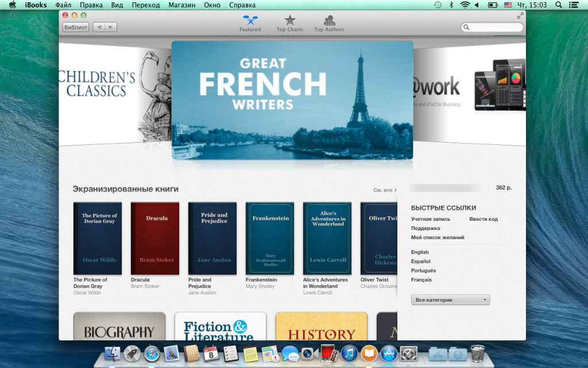Image resolution: width=588 pixels, height=368 pixels.
Task: Click the account balance 362 р.
Action: [x=504, y=187]
